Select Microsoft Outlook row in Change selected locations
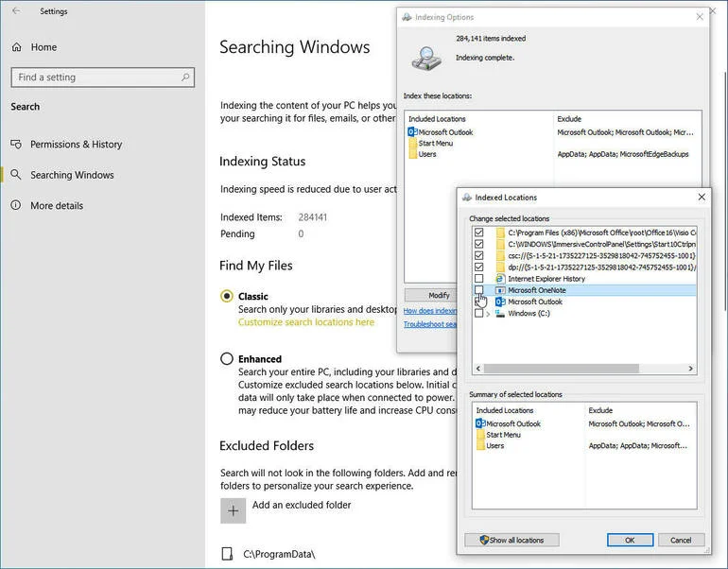The height and width of the screenshot is (569, 728). pos(535,302)
